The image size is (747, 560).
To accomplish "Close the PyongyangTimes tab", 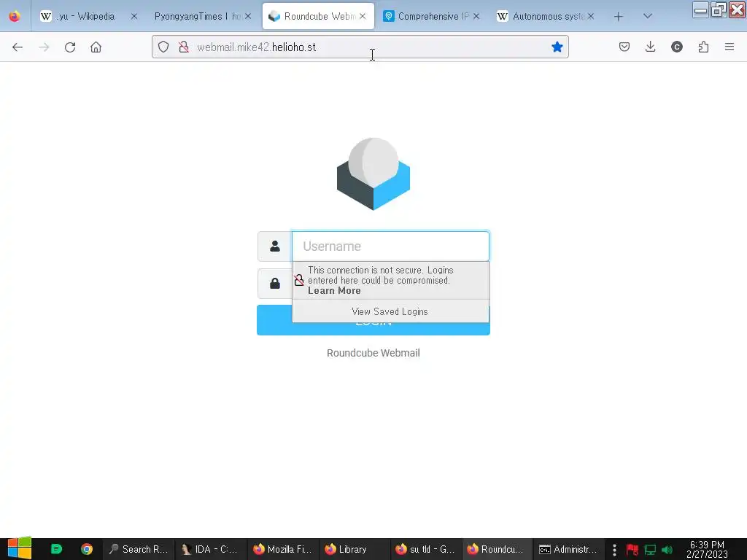I will [x=248, y=16].
